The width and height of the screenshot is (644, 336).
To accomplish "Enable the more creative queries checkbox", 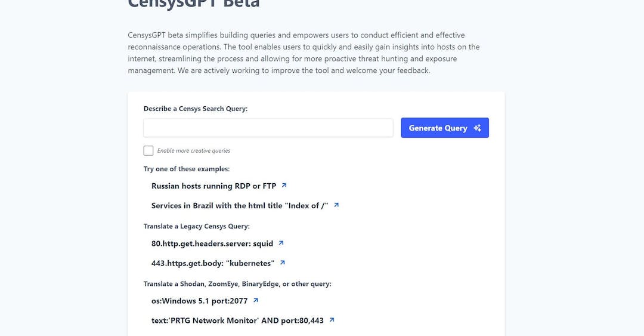I will pyautogui.click(x=148, y=150).
